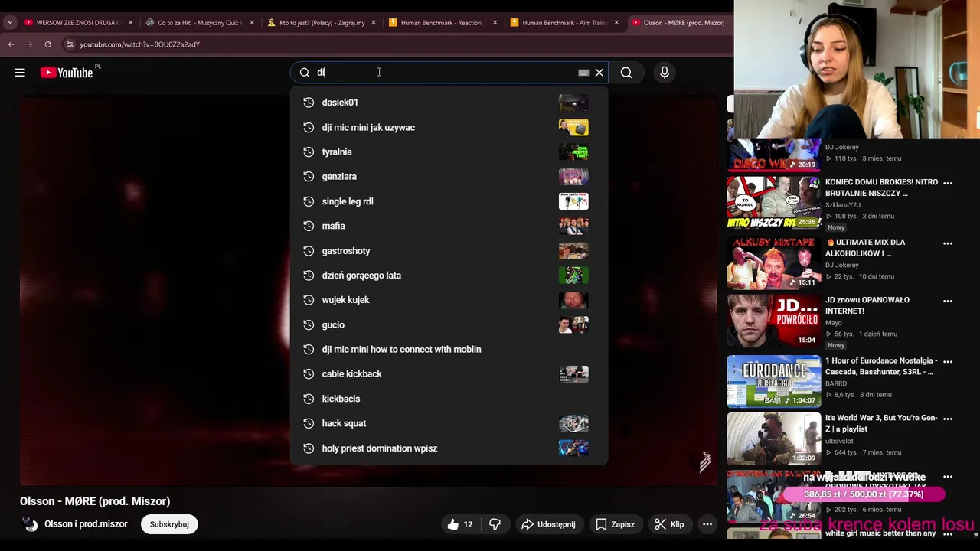This screenshot has width=980, height=551.
Task: Open DJ Jokerey channel under ULTIMATE MIX
Action: click(841, 265)
